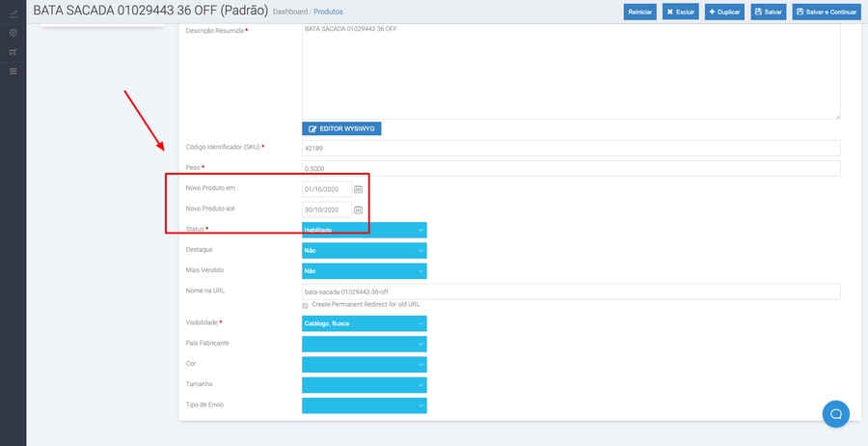Toggle Create Permanent Redirect for old URL
Viewport: 868px width, 446px height.
(306, 304)
